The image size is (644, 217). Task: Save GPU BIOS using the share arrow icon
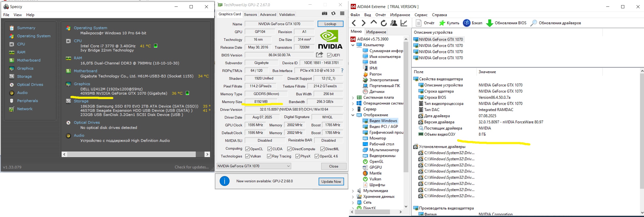click(320, 55)
